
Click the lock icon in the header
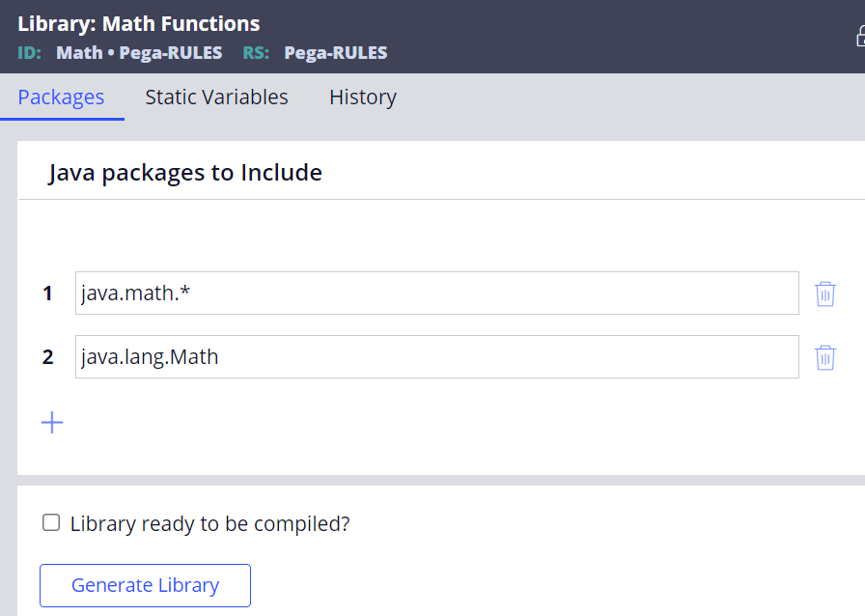pos(860,38)
